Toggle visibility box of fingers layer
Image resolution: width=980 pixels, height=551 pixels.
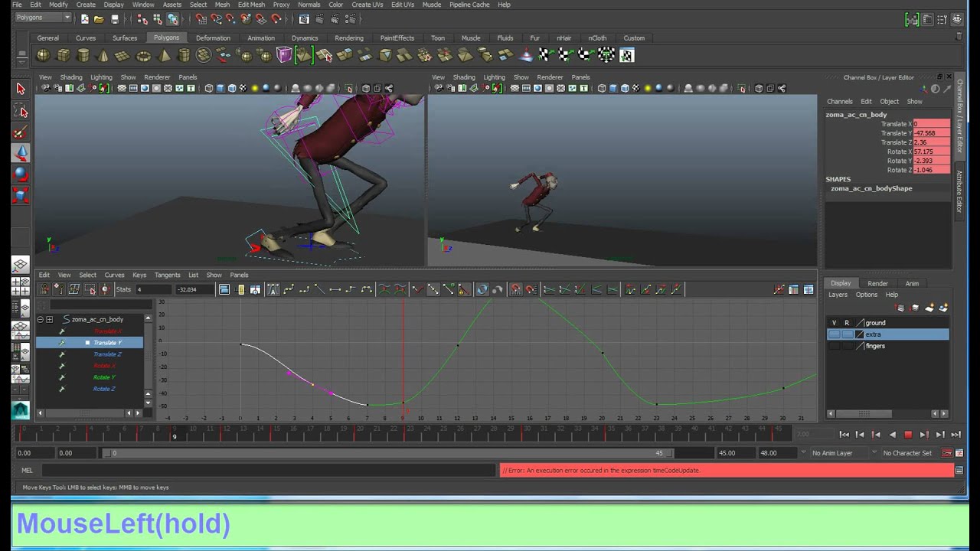click(835, 346)
